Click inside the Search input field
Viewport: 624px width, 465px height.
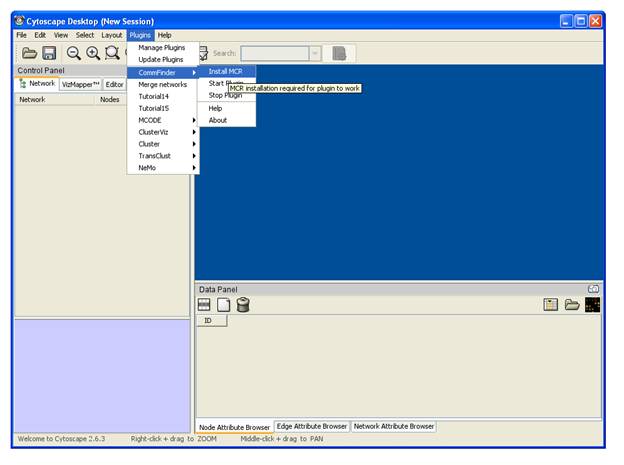coord(275,53)
